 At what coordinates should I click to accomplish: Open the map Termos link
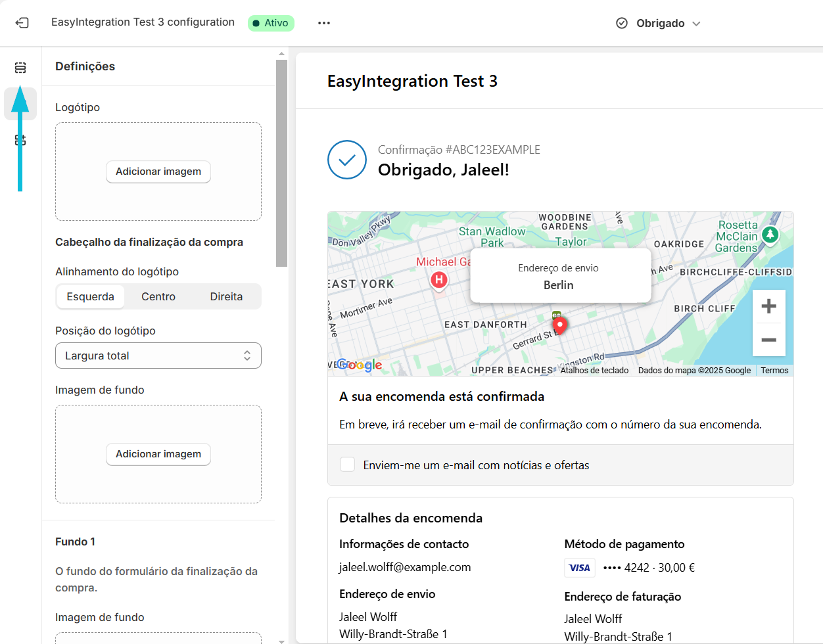pos(774,371)
